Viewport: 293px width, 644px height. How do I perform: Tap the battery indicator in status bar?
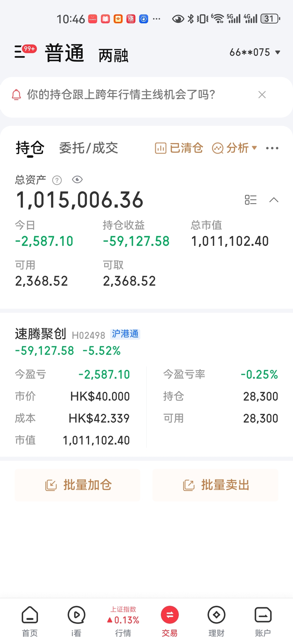click(x=270, y=19)
